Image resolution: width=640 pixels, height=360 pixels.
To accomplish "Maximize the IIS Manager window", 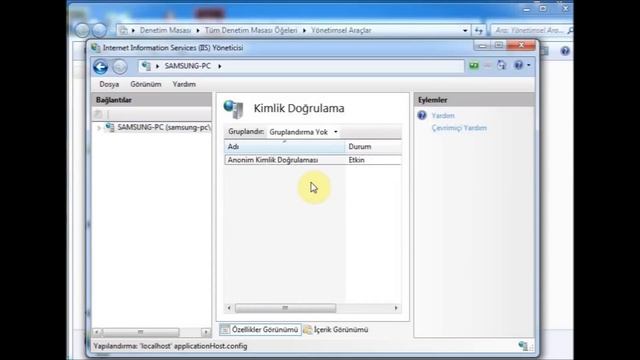I will point(498,45).
